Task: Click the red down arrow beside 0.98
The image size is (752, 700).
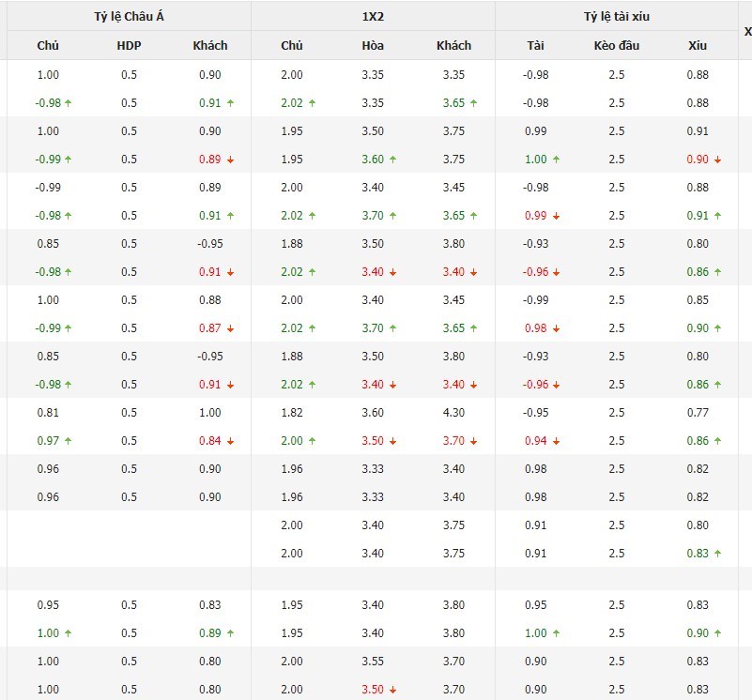Action: (x=556, y=328)
